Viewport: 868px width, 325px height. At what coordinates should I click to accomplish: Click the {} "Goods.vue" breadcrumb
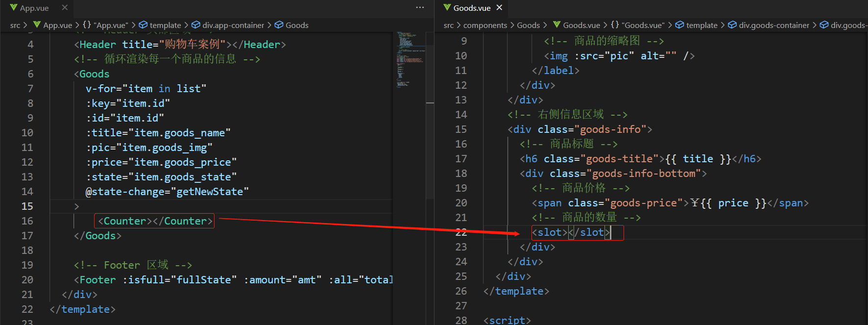pyautogui.click(x=638, y=25)
